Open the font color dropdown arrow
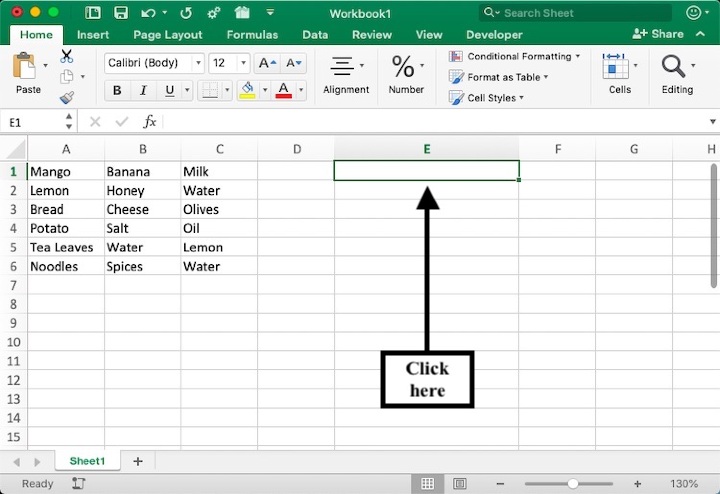 [301, 90]
